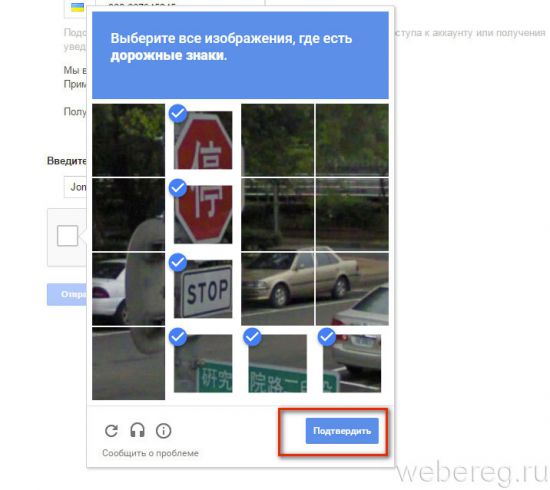Deselect the middle green street sign tile
Screen dimensions: 550x490
(x=277, y=363)
